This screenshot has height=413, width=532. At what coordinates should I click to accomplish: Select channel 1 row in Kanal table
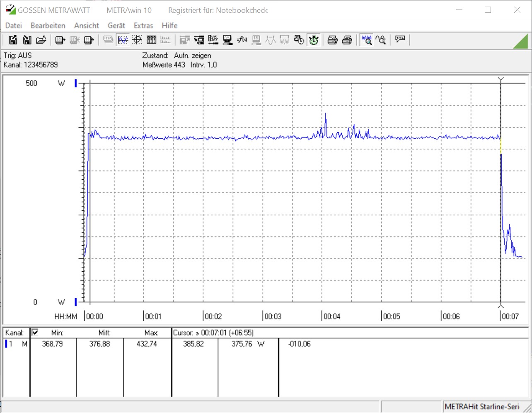coord(16,344)
